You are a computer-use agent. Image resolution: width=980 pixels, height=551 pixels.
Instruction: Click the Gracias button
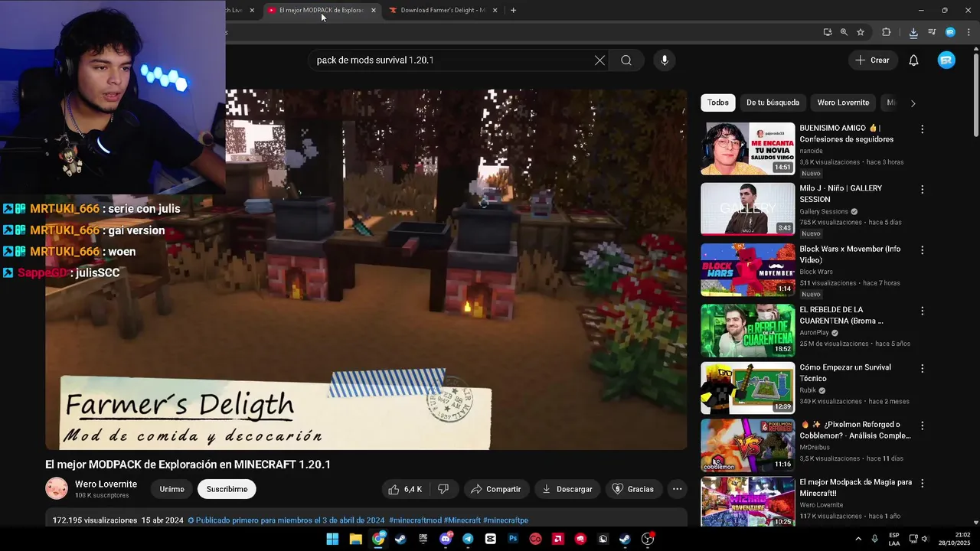pos(633,489)
